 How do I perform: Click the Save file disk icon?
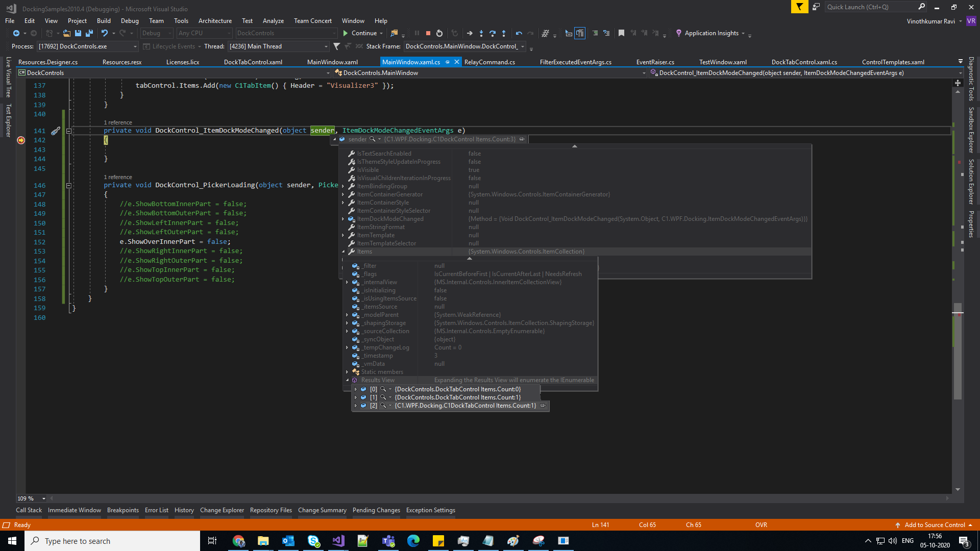click(78, 33)
